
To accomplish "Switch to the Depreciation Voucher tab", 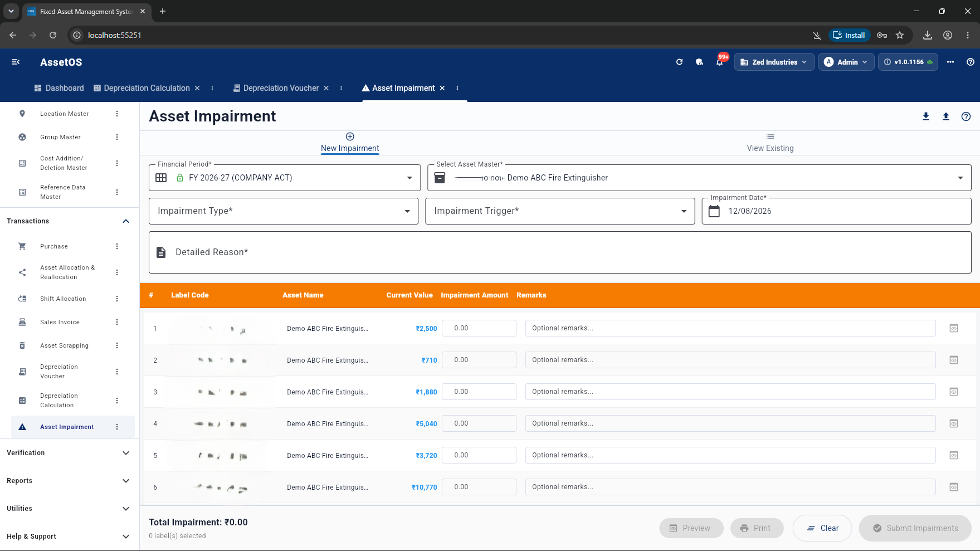I will tap(276, 88).
